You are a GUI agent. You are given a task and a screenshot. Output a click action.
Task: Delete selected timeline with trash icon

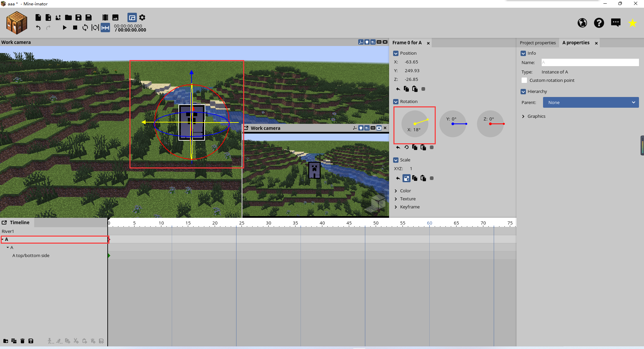(22, 341)
